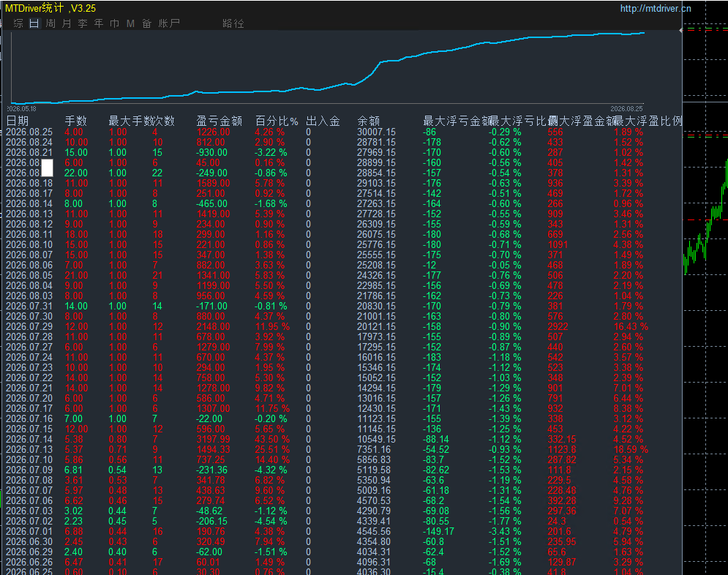
Task: Click chart start date 2026.05.18
Action: point(21,108)
